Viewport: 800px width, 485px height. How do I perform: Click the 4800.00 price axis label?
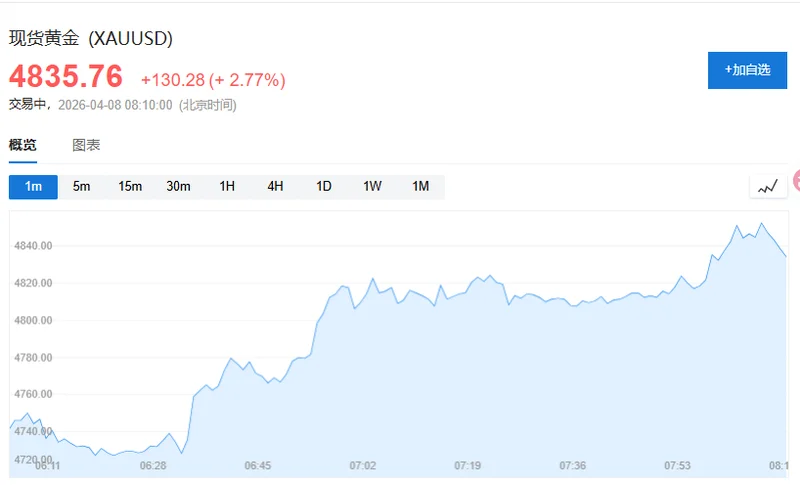[x=33, y=320]
